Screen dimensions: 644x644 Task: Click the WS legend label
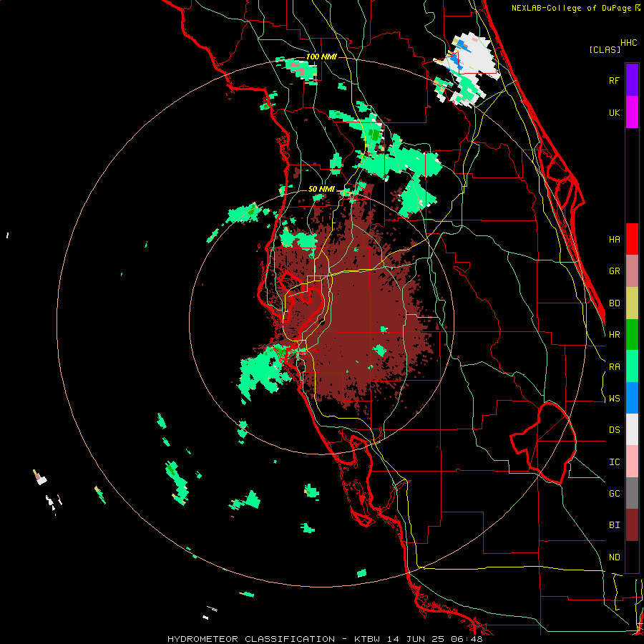click(x=614, y=399)
